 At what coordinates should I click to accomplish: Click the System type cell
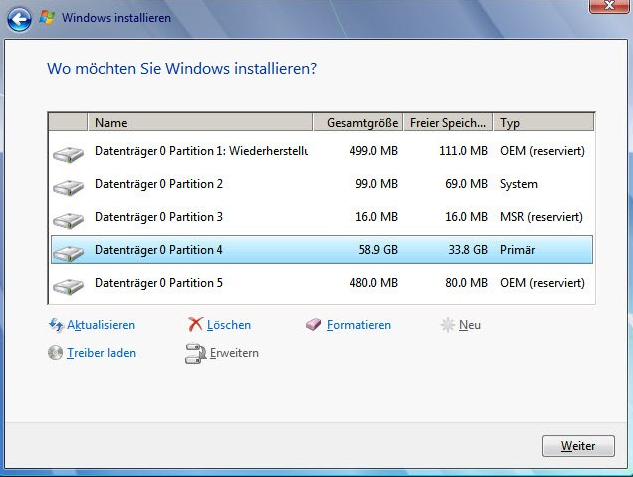[519, 184]
